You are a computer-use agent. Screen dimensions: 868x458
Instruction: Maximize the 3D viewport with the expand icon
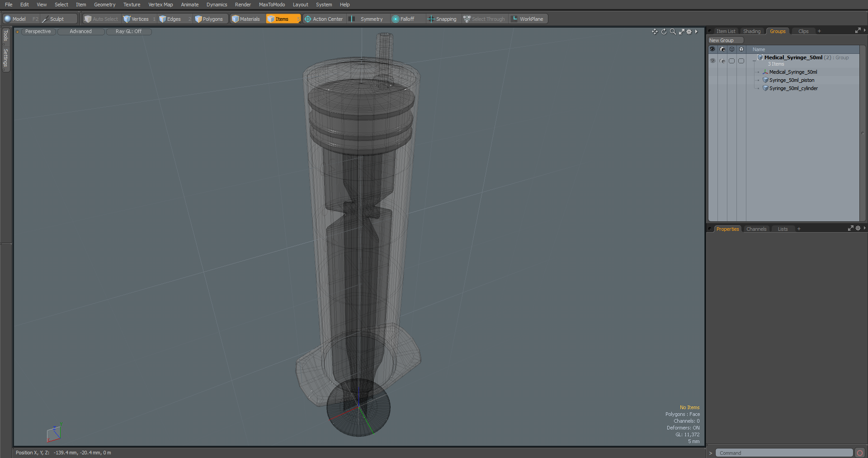[x=681, y=32]
